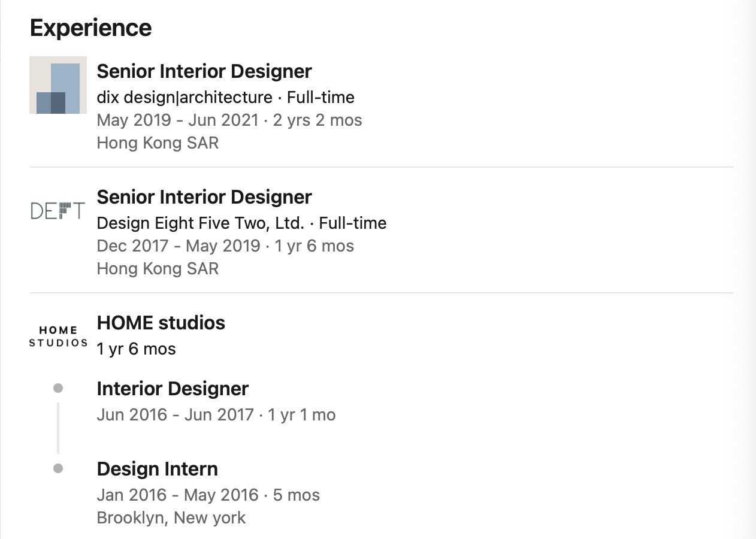The width and height of the screenshot is (756, 539).
Task: Click the Jun 2016 - Jun 2017 date range
Action: [176, 414]
